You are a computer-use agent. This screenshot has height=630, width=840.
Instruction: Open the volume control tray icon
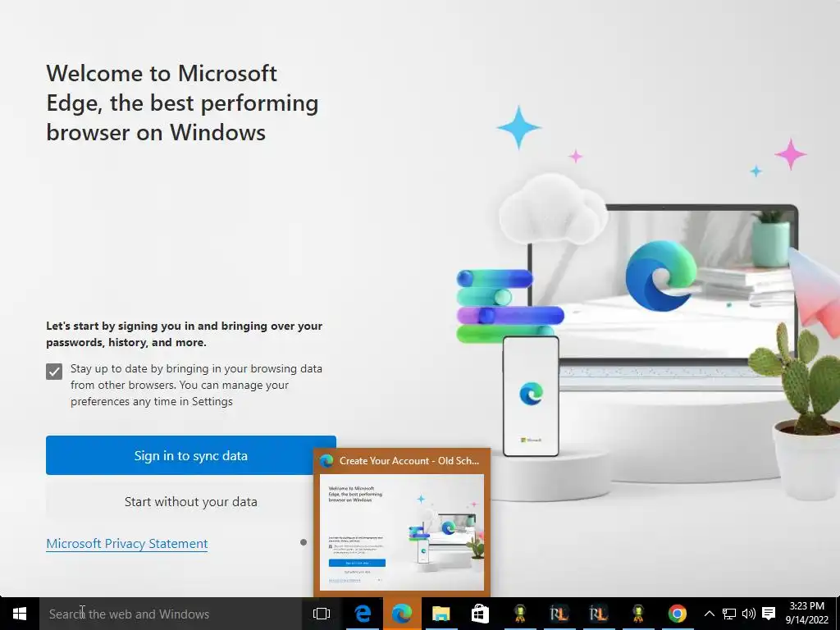[748, 614]
